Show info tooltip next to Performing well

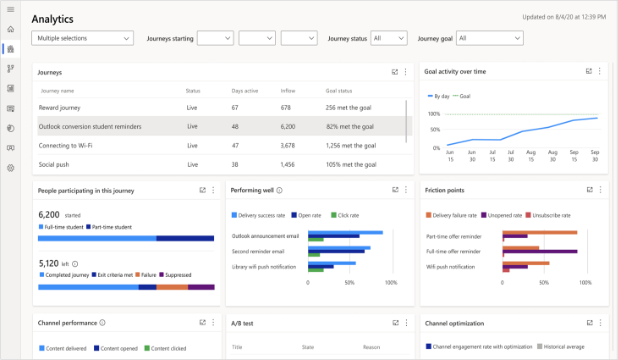coord(279,190)
